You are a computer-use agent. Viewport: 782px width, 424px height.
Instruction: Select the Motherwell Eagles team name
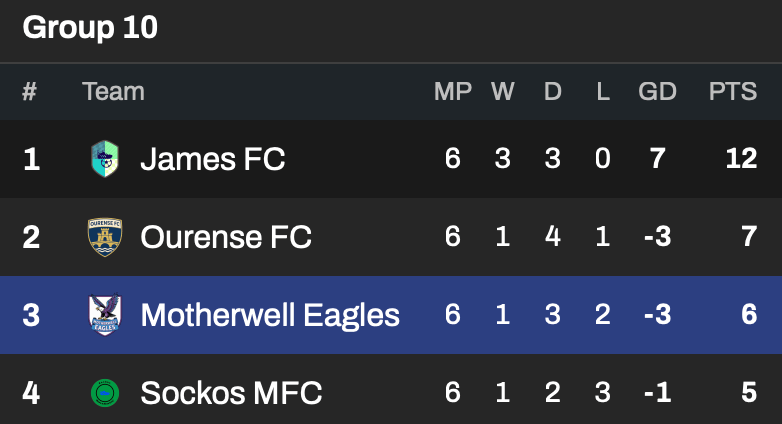(x=270, y=315)
